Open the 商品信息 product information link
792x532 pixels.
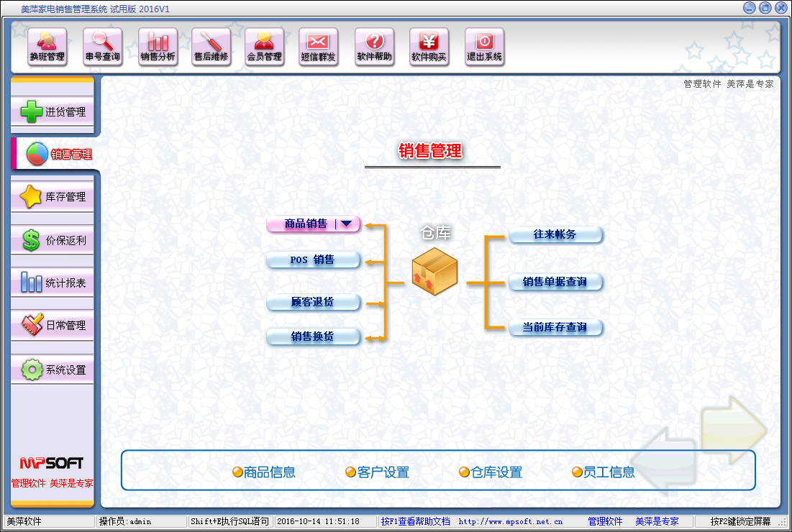point(264,472)
